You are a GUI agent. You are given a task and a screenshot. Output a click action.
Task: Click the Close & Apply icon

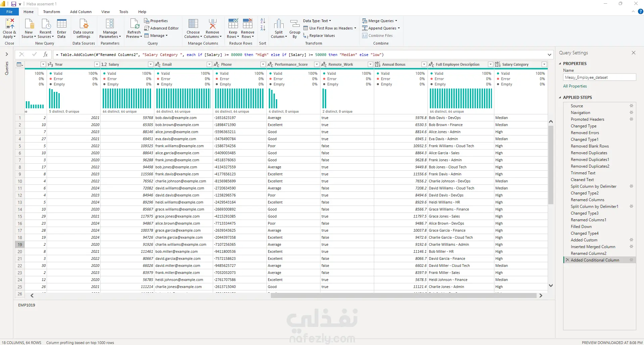point(10,24)
